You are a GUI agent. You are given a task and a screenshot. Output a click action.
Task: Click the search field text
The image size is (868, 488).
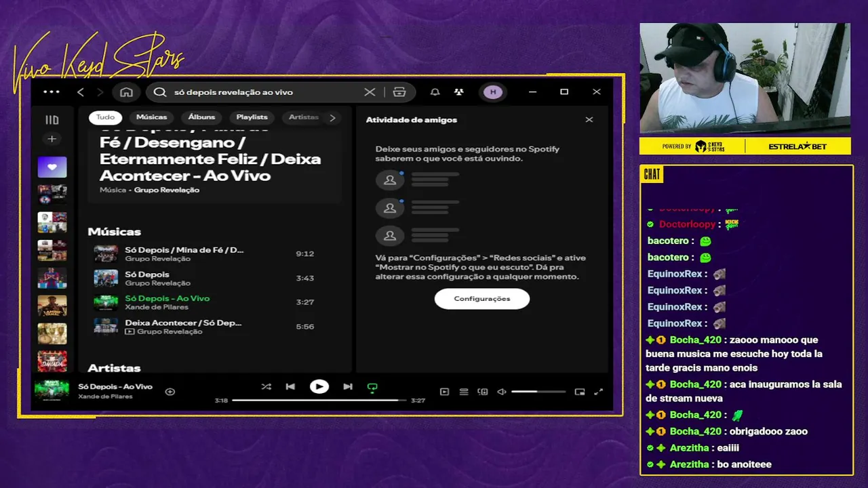click(x=233, y=92)
